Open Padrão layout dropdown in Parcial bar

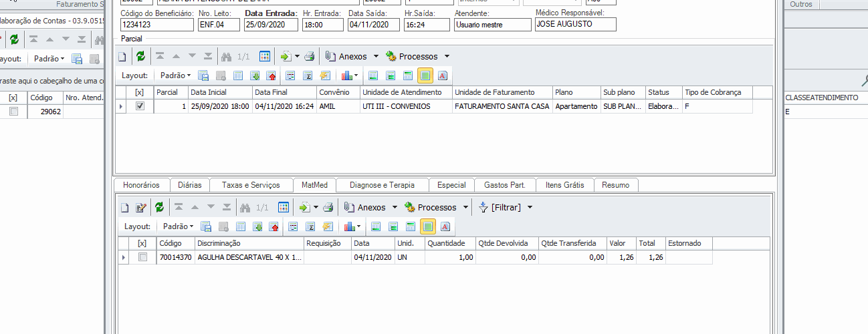click(176, 75)
